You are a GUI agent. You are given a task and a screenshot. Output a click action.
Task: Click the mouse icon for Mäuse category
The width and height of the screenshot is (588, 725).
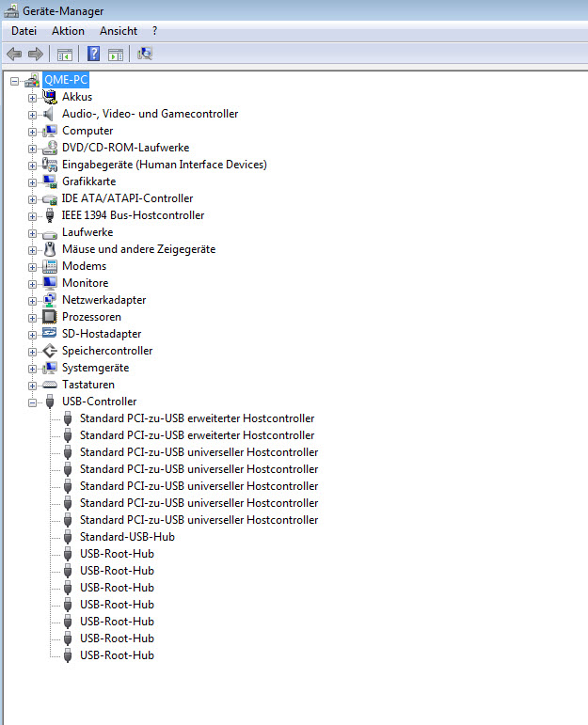point(50,249)
